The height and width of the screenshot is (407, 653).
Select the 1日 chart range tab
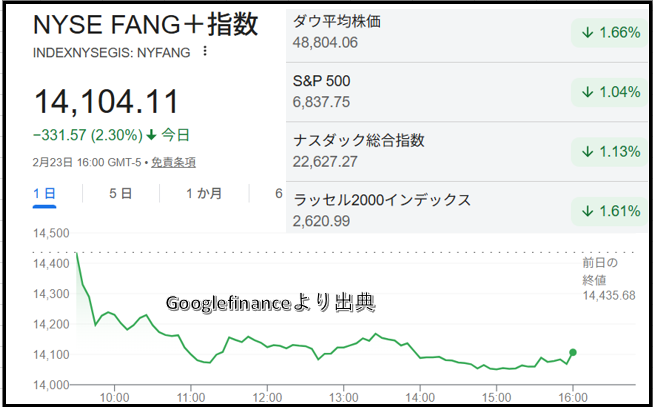45,193
